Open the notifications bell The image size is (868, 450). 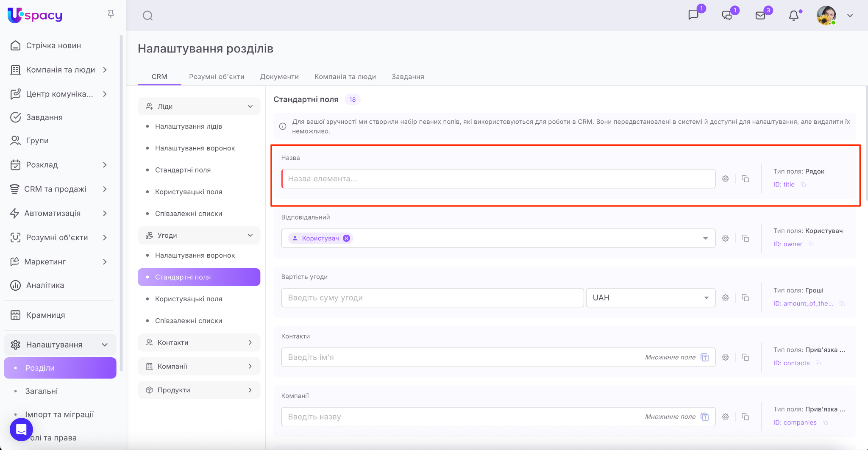click(x=793, y=16)
